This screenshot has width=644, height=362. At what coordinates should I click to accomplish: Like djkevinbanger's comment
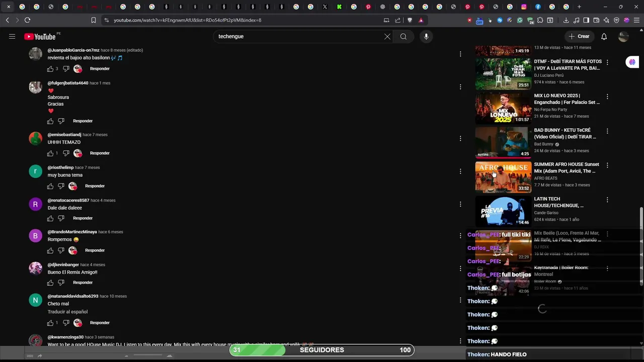coord(50,283)
